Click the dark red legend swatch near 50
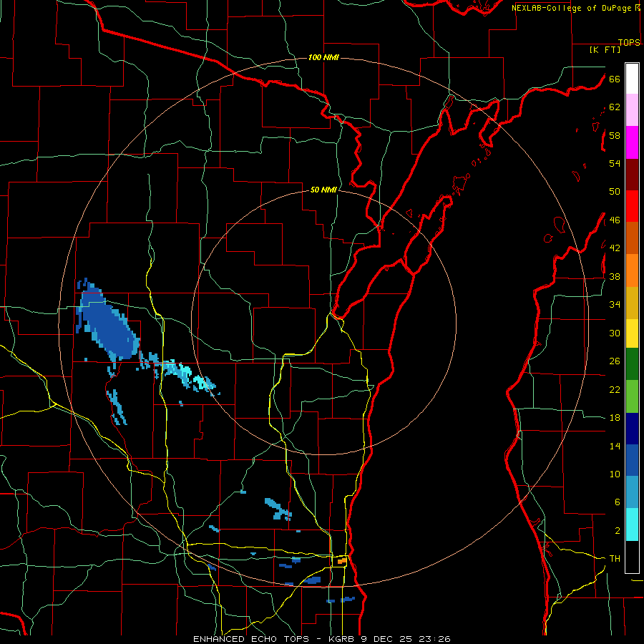The image size is (644, 644). tap(632, 175)
